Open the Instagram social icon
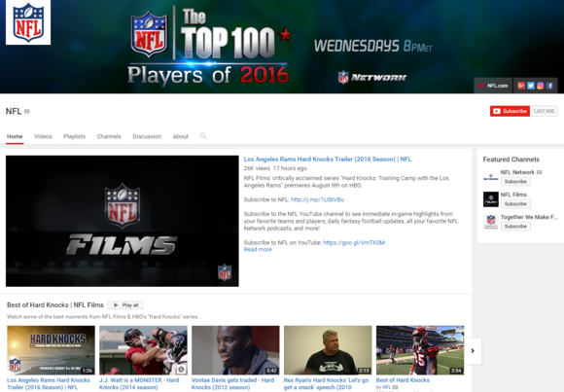This screenshot has width=564, height=392. (540, 86)
